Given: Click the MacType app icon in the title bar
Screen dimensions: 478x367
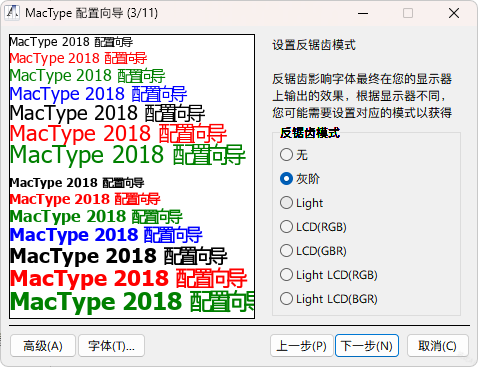Looking at the screenshot, I should click(x=12, y=13).
